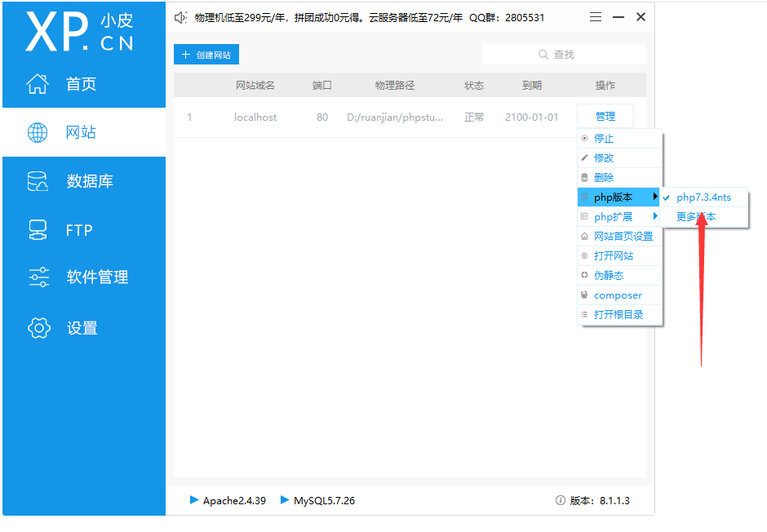Open the 首页 (Home) sidebar icon

(38, 83)
